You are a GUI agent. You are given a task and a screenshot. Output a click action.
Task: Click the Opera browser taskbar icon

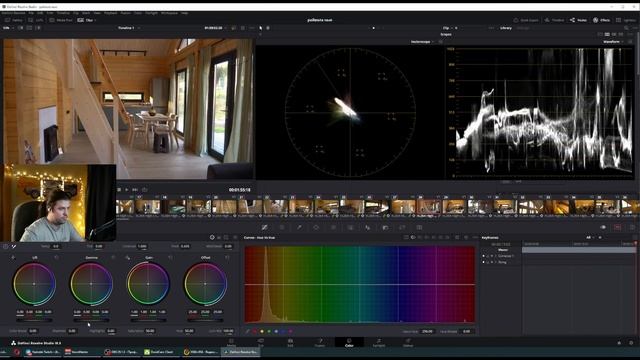coord(17,351)
